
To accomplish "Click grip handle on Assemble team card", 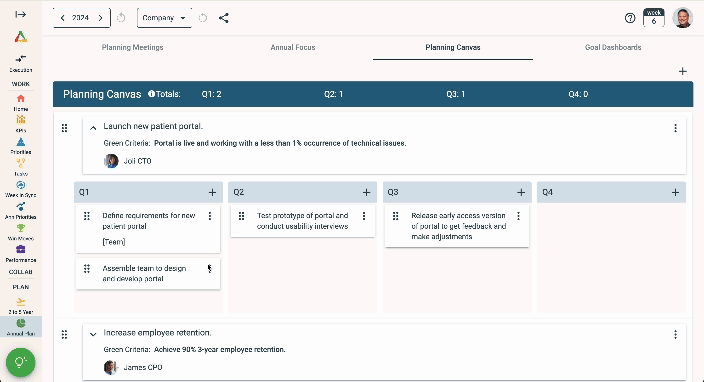I will (87, 268).
